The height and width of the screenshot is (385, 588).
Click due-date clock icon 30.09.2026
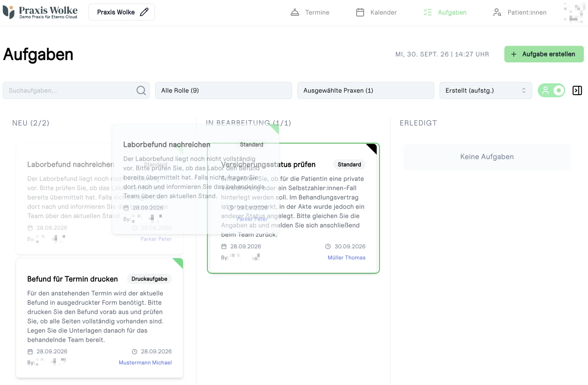click(328, 246)
